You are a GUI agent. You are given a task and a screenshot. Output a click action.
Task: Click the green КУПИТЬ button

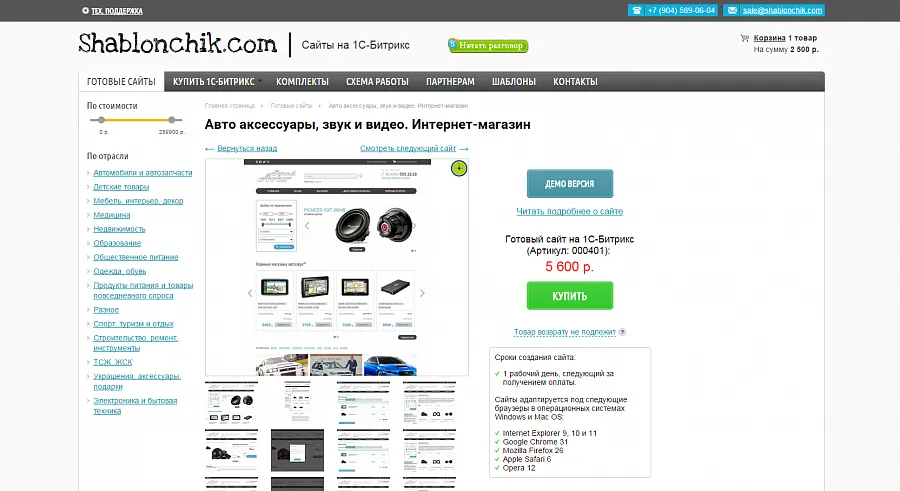click(x=570, y=296)
